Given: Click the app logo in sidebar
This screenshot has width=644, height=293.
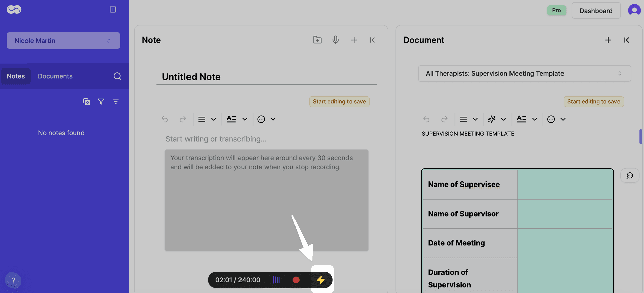Looking at the screenshot, I should pos(14,10).
